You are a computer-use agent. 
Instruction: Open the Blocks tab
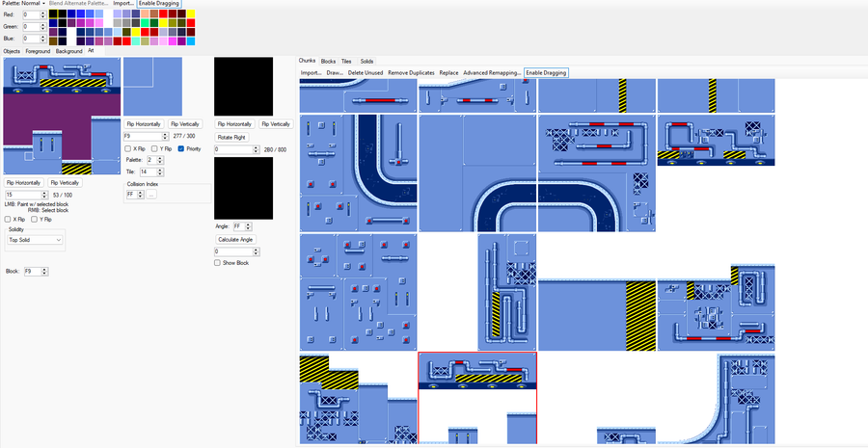tap(328, 61)
